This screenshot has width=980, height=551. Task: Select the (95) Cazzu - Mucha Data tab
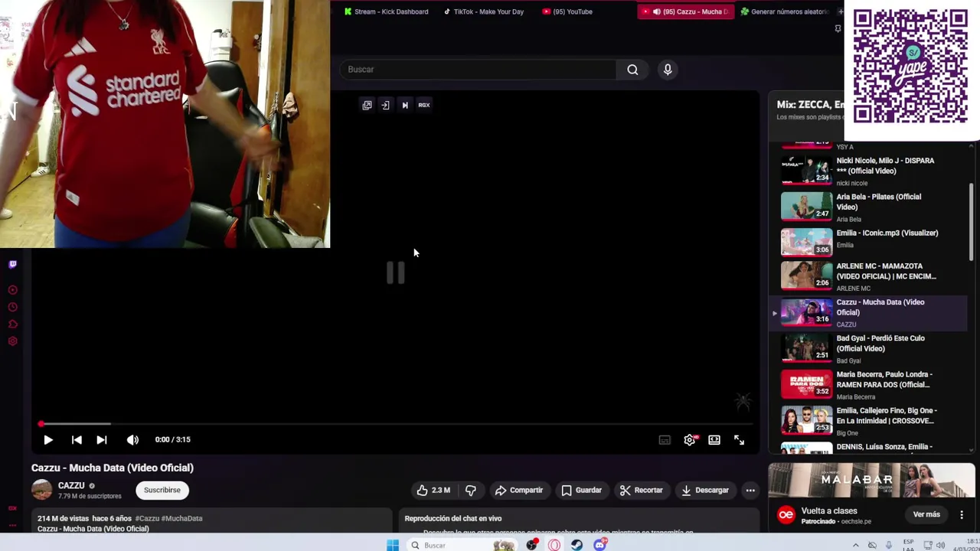click(x=686, y=11)
